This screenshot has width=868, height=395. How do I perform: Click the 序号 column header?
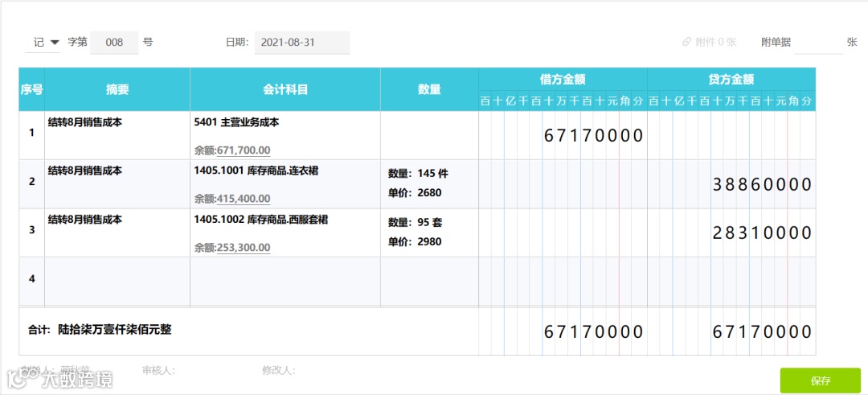[31, 89]
